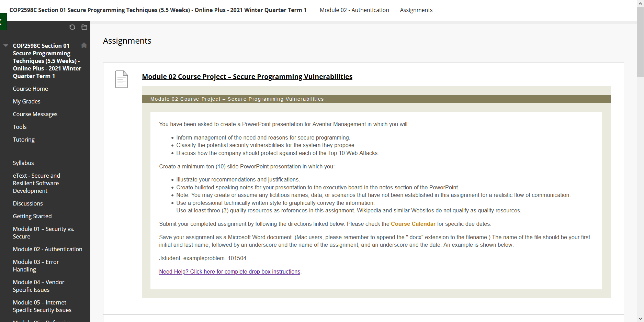Select Tools in the sidebar
Screen dimensions: 644x322
coord(20,127)
